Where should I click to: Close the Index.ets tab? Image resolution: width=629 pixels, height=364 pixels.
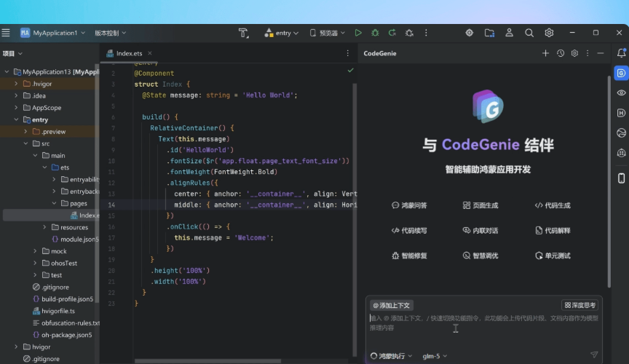pos(150,53)
